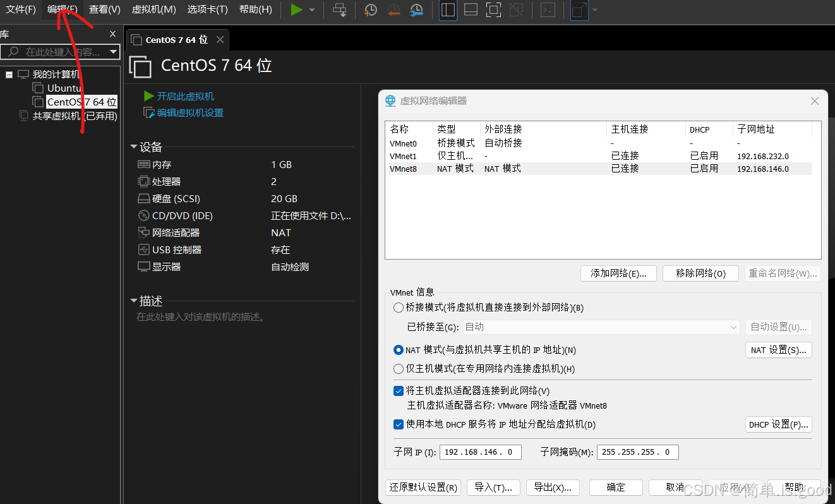835x504 pixels.
Task: Click the Unity mode toolbar icon
Action: (516, 10)
